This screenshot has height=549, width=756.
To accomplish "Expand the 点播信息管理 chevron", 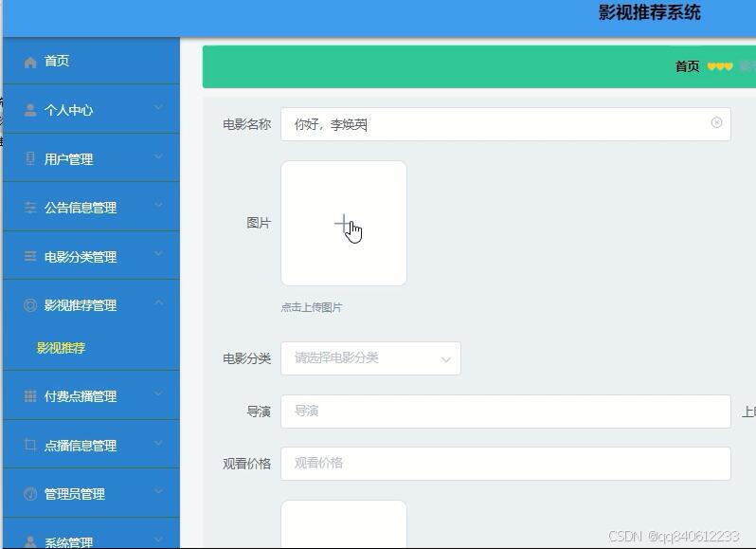I will pos(158,443).
